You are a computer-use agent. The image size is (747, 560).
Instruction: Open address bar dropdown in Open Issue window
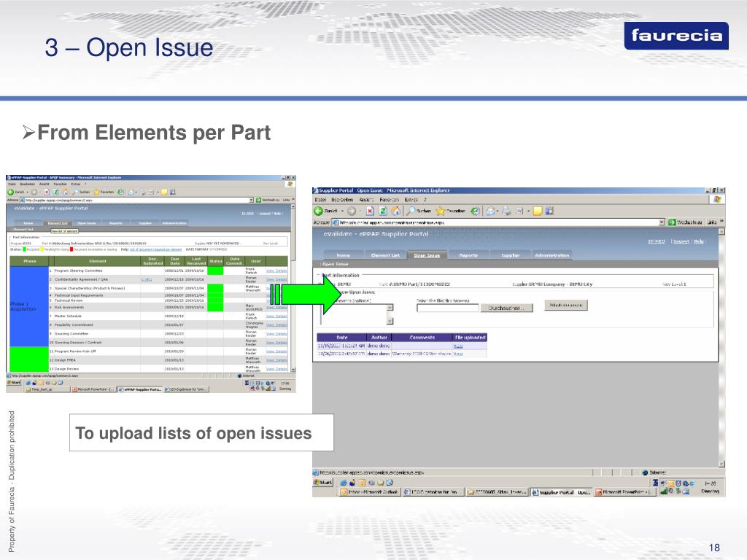(x=662, y=222)
